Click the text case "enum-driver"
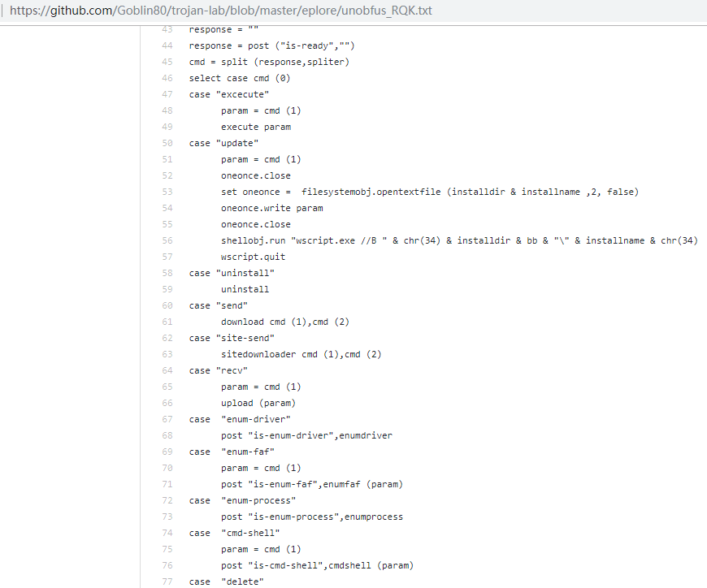The width and height of the screenshot is (707, 588). (240, 419)
